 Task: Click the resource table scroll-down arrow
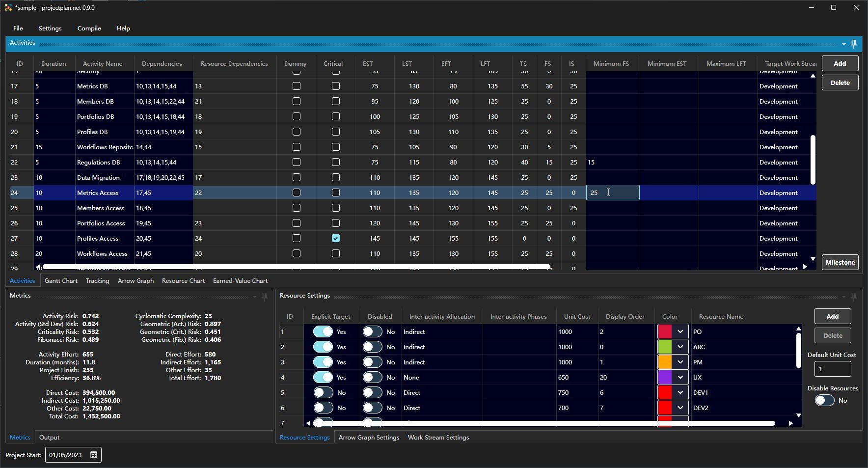799,415
